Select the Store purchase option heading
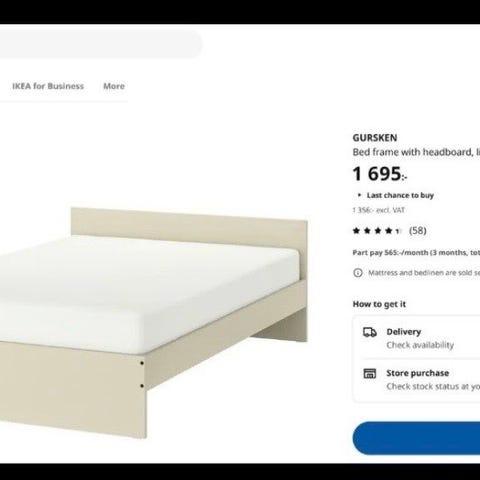 pos(418,373)
